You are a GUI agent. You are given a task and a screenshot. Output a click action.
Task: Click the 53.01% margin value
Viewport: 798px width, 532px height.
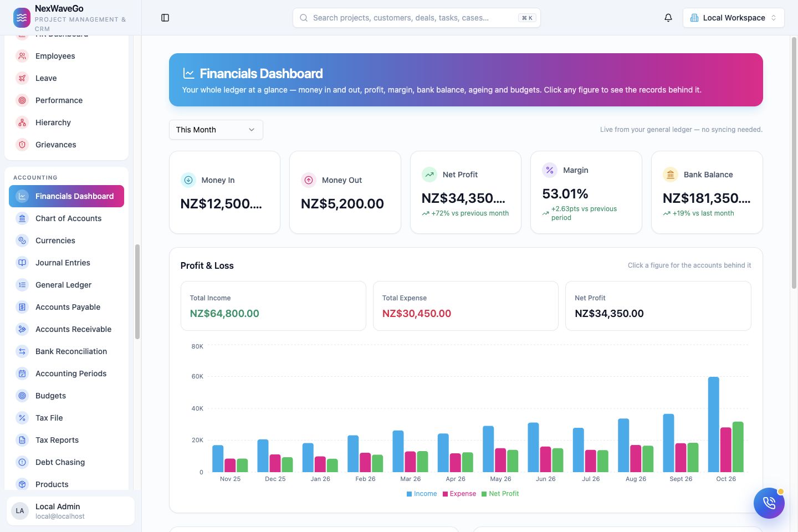tap(565, 194)
